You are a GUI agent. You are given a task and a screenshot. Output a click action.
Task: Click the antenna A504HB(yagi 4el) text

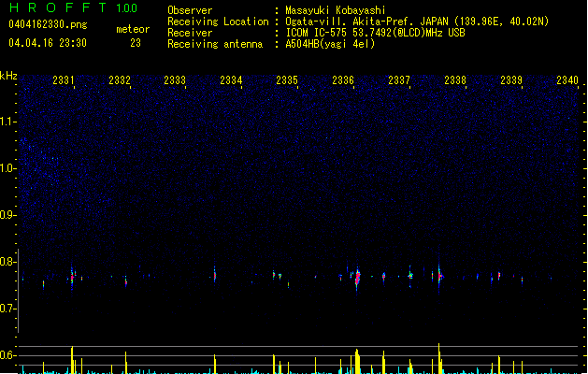(x=330, y=44)
